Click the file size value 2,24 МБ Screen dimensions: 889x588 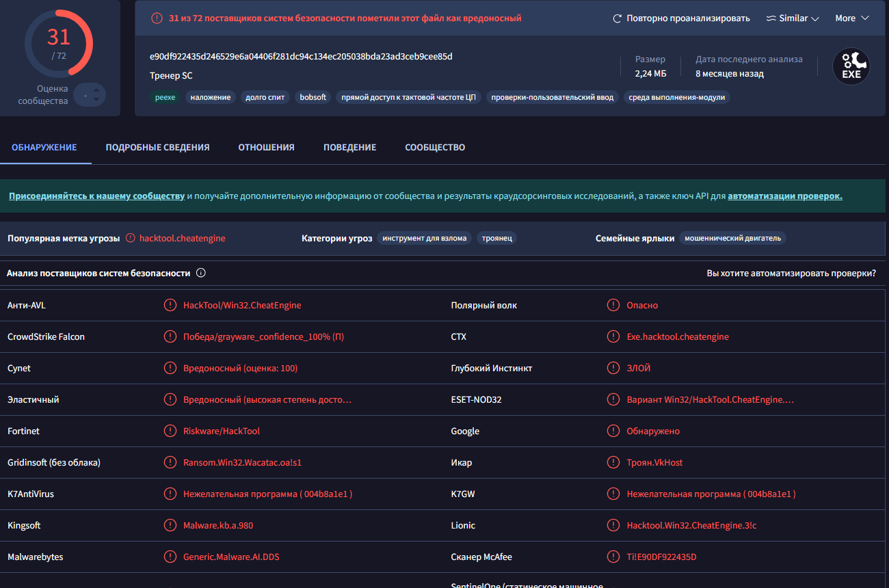point(651,73)
